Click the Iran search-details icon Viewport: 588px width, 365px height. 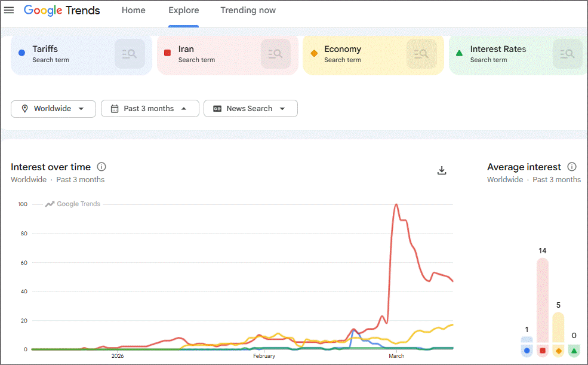click(x=276, y=54)
